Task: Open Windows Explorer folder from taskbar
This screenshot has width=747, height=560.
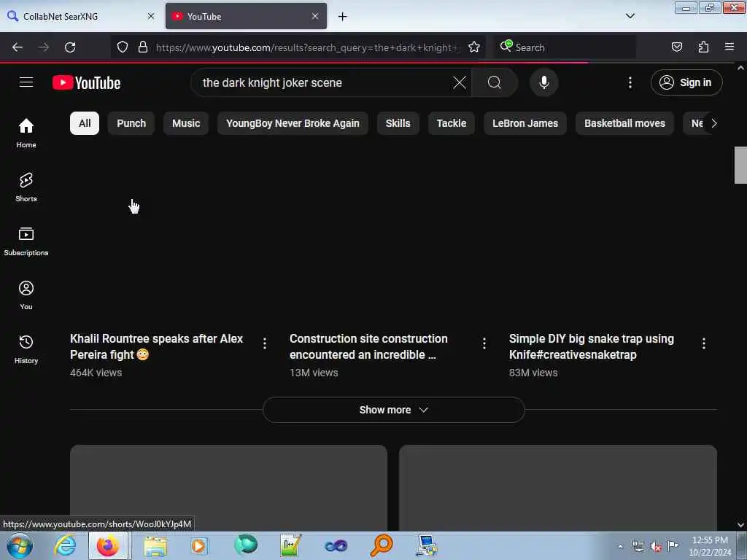Action: 155,545
